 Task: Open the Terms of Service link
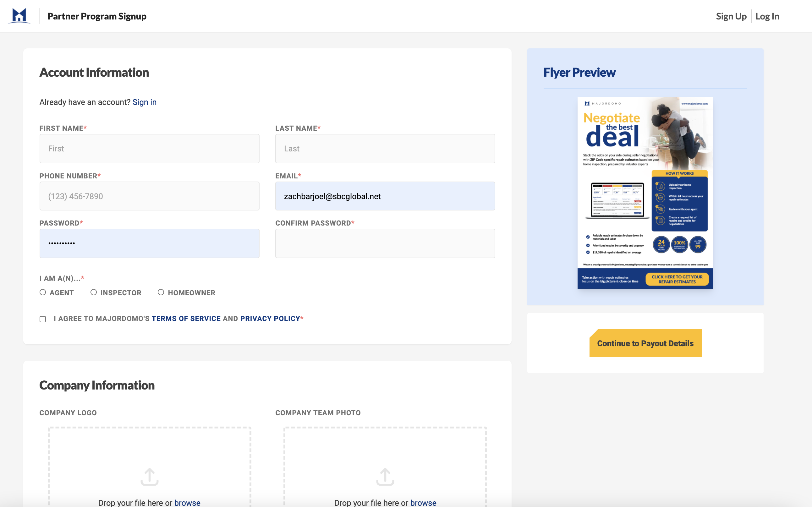click(186, 319)
